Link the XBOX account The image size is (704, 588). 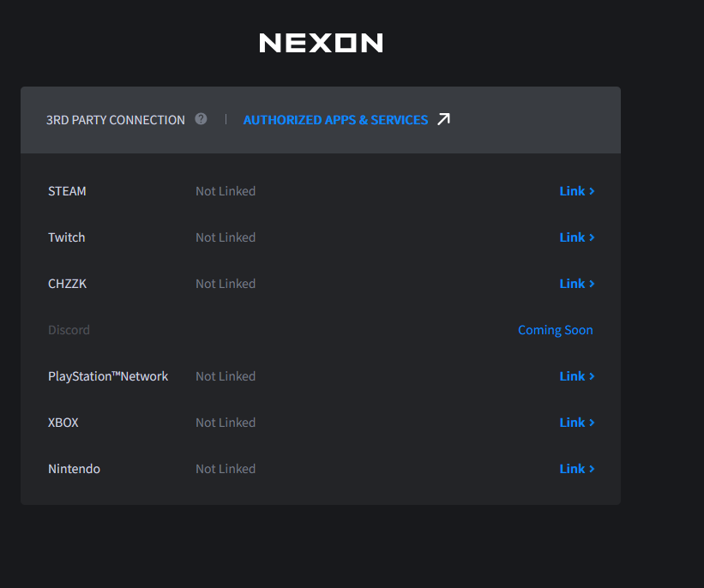576,423
